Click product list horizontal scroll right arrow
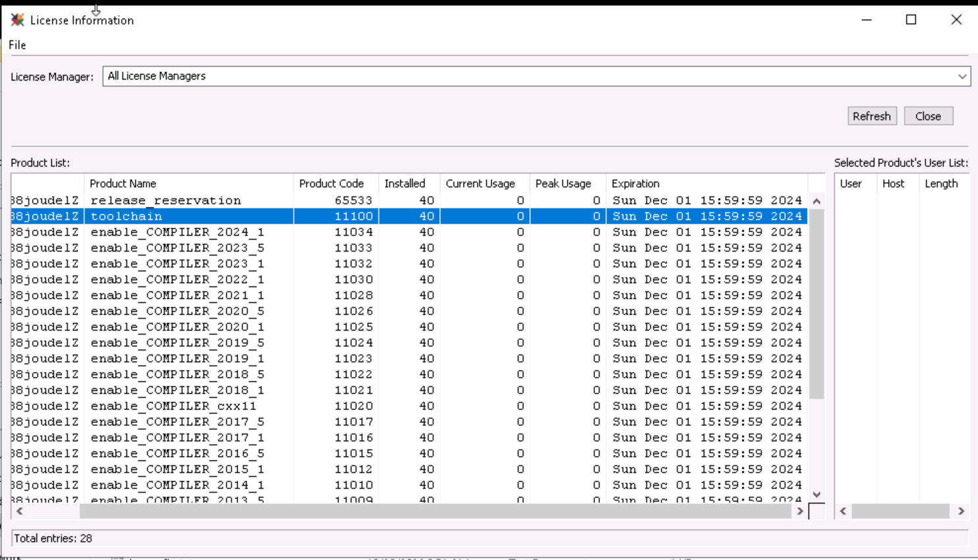The width and height of the screenshot is (978, 560). click(x=800, y=511)
